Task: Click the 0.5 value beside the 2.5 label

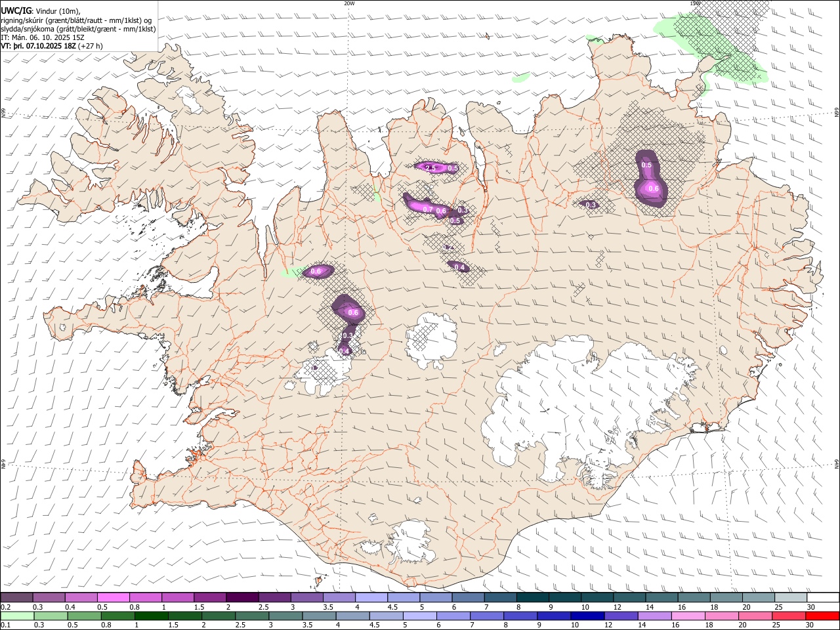Action: pos(452,169)
